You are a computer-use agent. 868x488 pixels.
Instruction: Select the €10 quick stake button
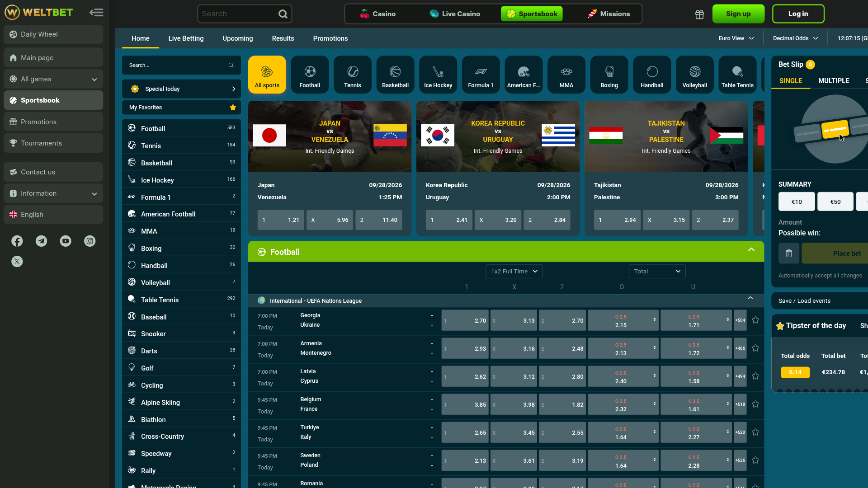pos(797,202)
